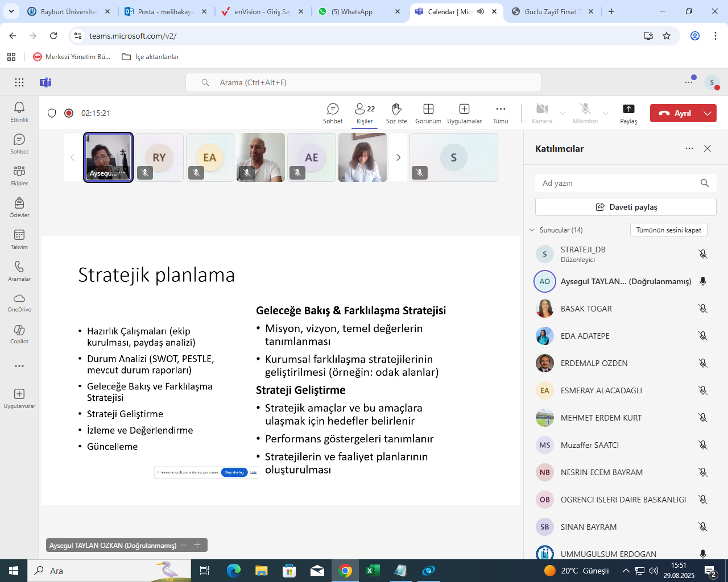Toggle the Kamera button

pyautogui.click(x=542, y=113)
